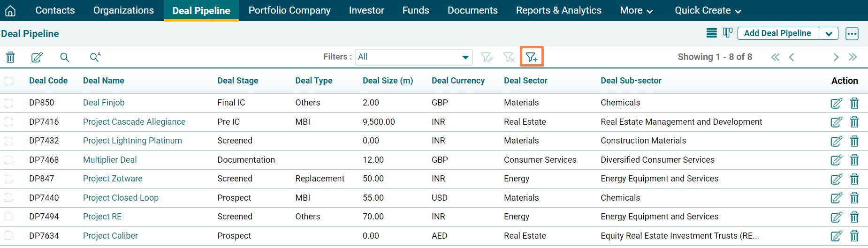Viewport: 868px width, 248px height.
Task: Delete selected records using toolbar trash icon
Action: click(10, 57)
